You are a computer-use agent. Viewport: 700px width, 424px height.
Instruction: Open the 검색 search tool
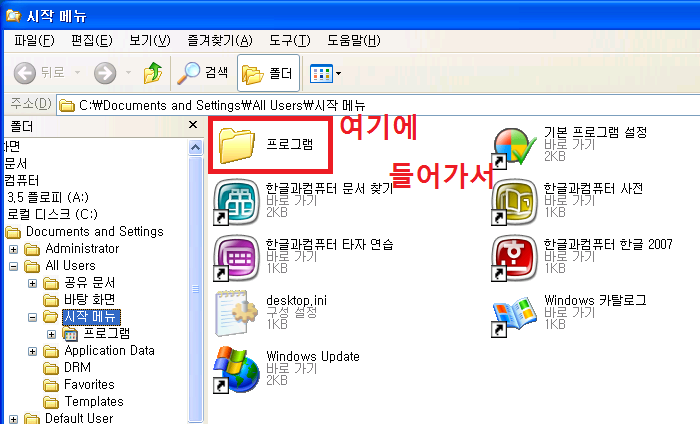203,73
